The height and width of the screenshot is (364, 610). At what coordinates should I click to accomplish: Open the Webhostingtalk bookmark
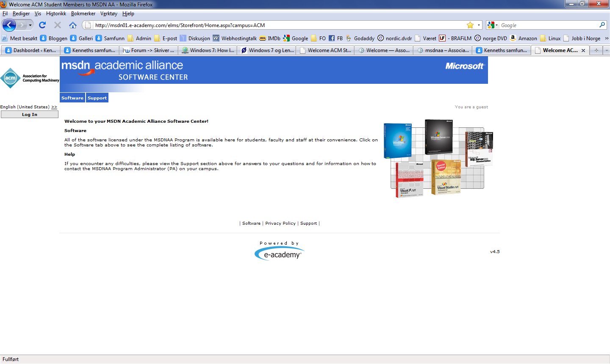pyautogui.click(x=235, y=38)
